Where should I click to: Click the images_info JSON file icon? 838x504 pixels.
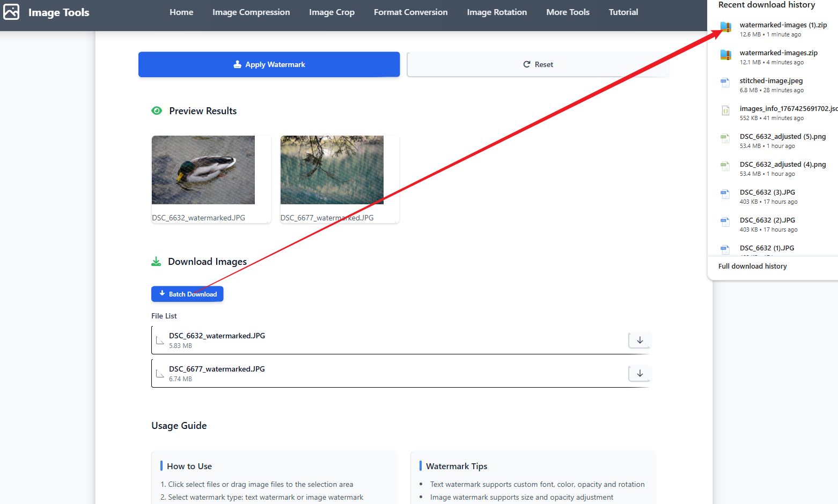(x=725, y=110)
